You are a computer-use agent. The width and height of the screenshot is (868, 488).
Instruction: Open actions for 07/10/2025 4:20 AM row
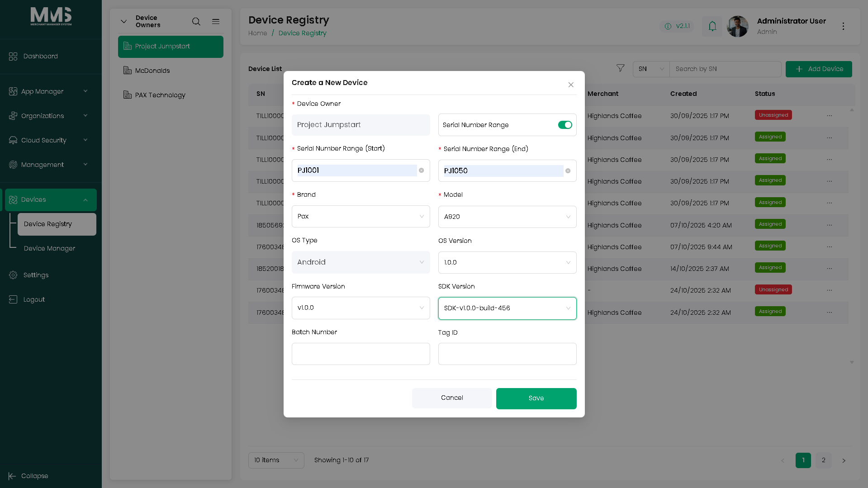pos(829,225)
